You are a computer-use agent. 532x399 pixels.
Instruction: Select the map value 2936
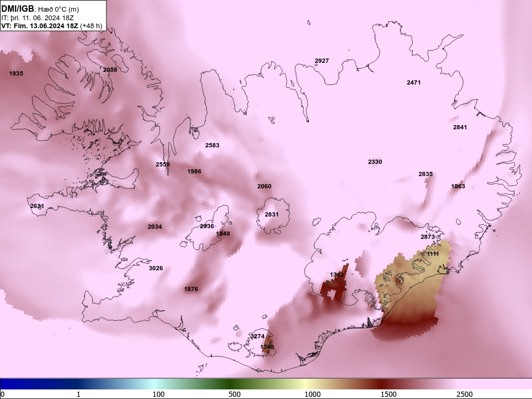(207, 226)
